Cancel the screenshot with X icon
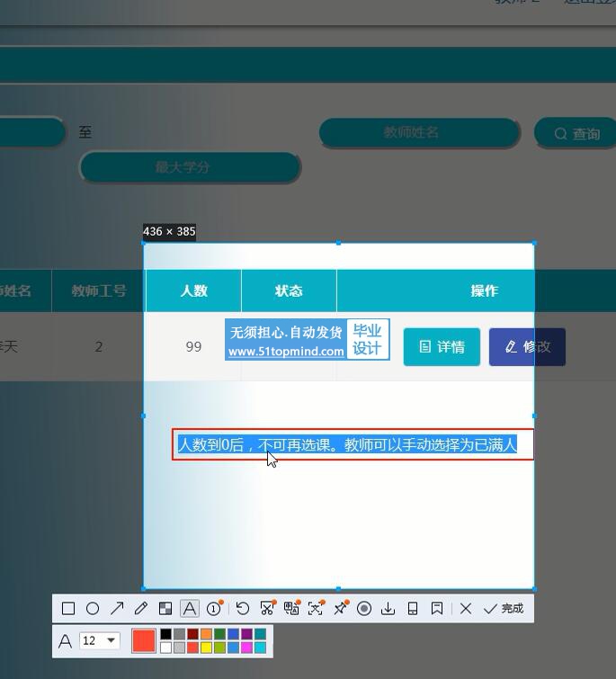This screenshot has width=616, height=679. (x=466, y=609)
